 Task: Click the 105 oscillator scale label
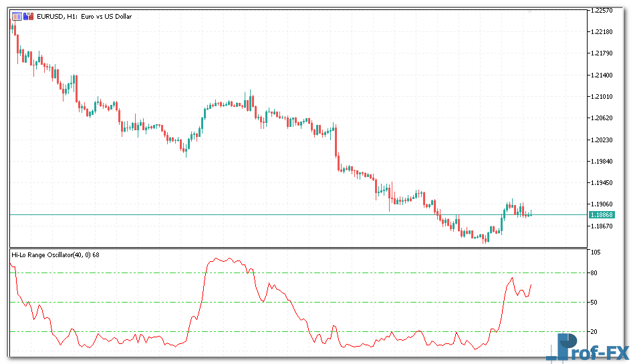(x=596, y=252)
